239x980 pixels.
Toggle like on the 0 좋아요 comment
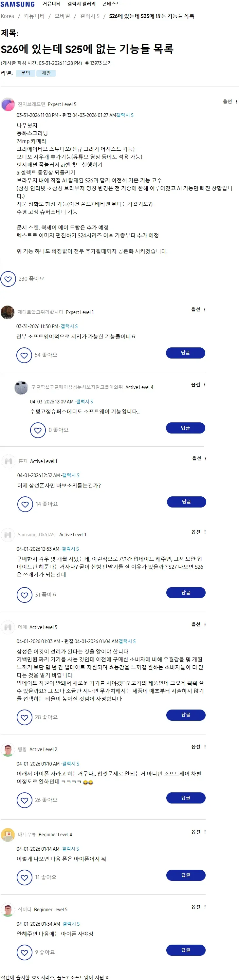tap(38, 430)
